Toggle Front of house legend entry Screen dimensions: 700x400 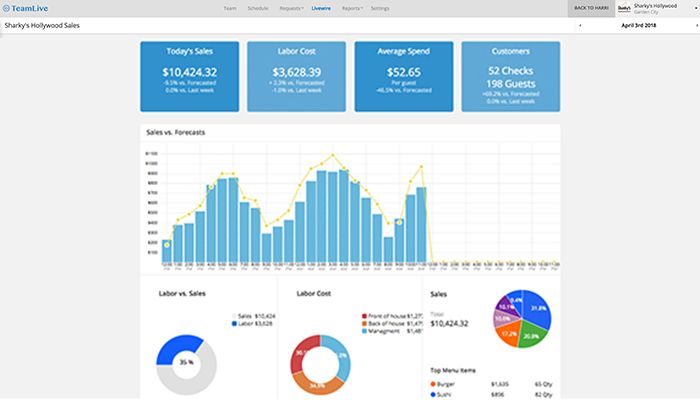point(392,316)
